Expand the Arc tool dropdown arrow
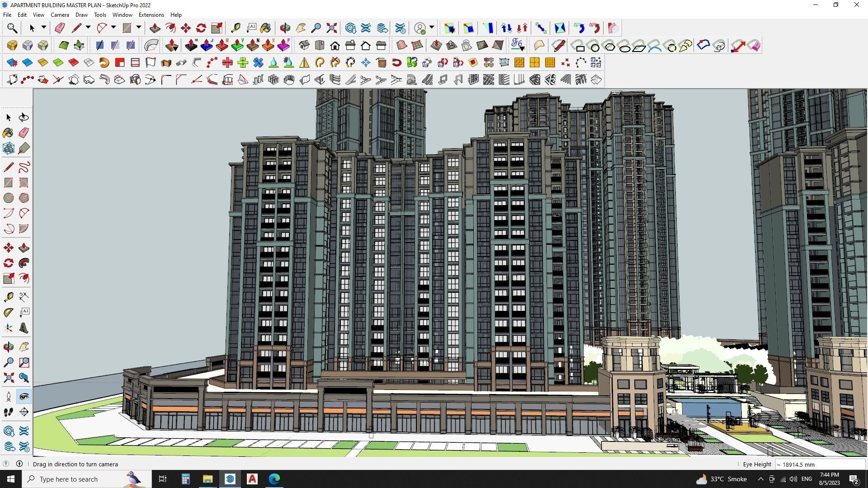 113,28
